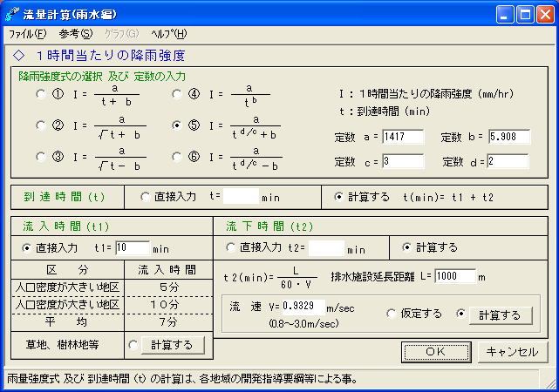Open the ファイル(F) menu
Image resolution: width=559 pixels, height=392 pixels.
(x=27, y=34)
